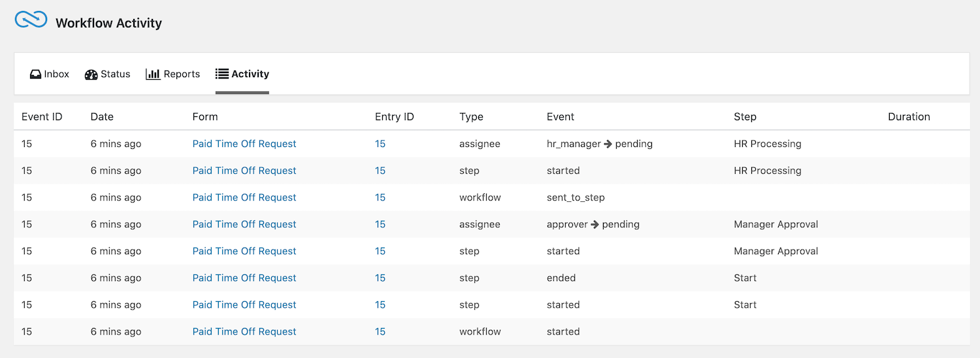Switch to the Status tab
The image size is (980, 358).
[x=108, y=74]
